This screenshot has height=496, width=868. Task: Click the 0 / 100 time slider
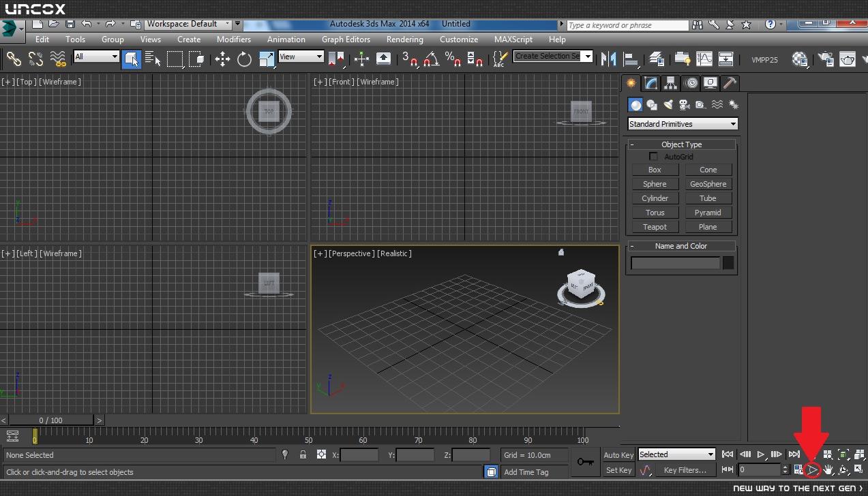pyautogui.click(x=51, y=420)
